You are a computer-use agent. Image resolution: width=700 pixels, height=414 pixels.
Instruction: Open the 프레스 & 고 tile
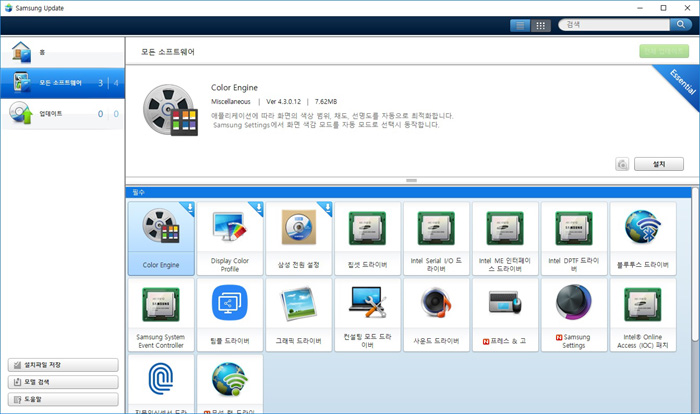pyautogui.click(x=505, y=315)
